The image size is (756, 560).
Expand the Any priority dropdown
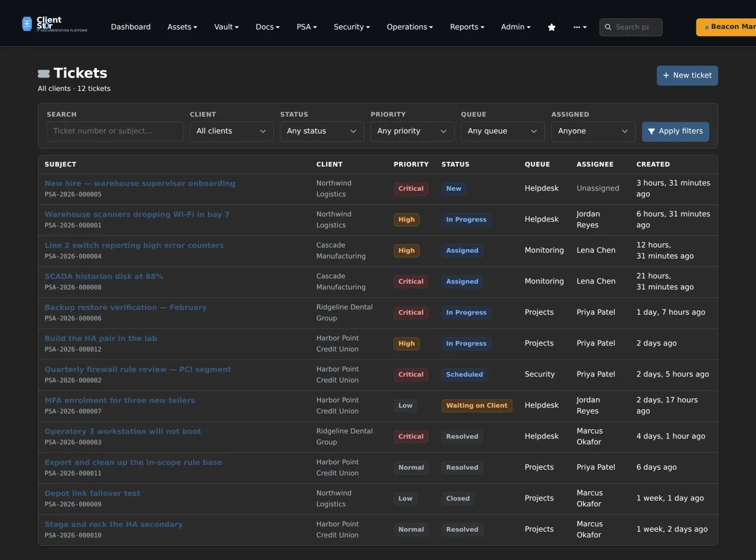(412, 131)
